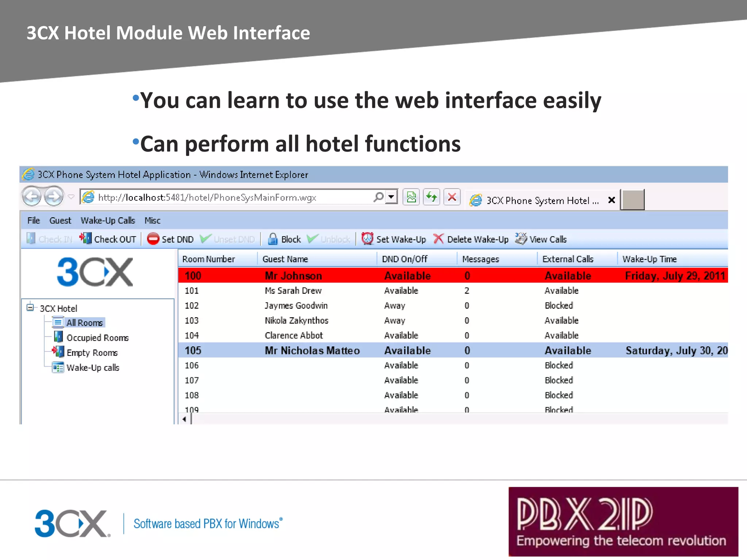Click the 3CX footer logo
Screen dimensions: 747x560
tap(72, 523)
